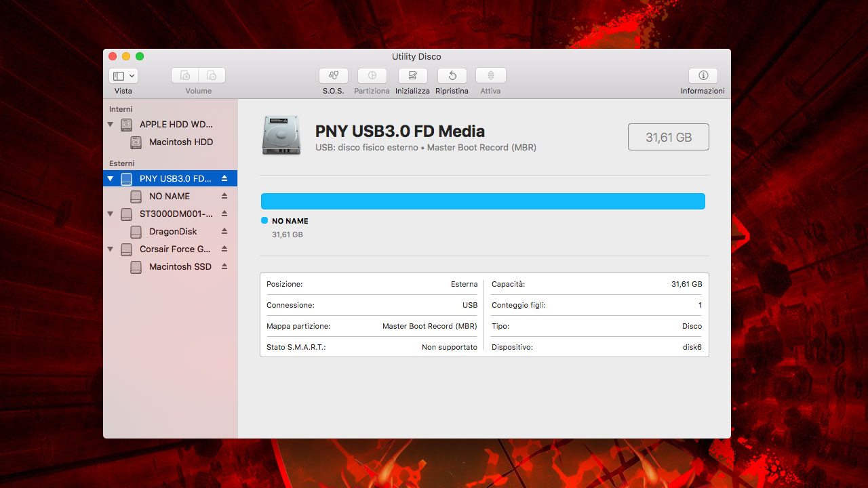Viewport: 868px width, 488px height.
Task: Click the blue NO NAME partition bar
Action: (x=483, y=201)
